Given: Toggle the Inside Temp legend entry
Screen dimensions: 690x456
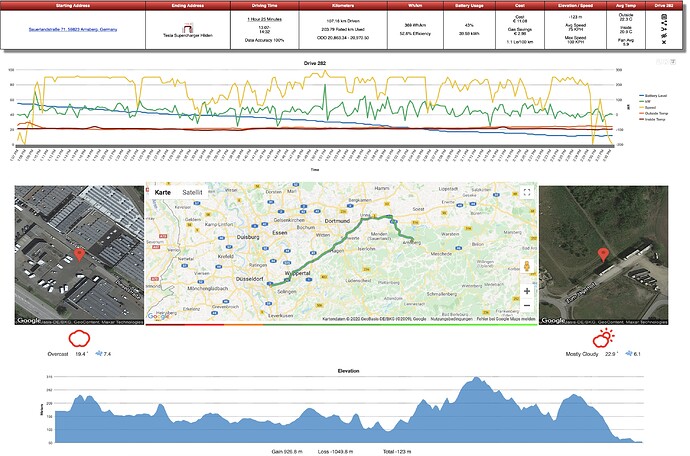Looking at the screenshot, I should click(x=653, y=119).
